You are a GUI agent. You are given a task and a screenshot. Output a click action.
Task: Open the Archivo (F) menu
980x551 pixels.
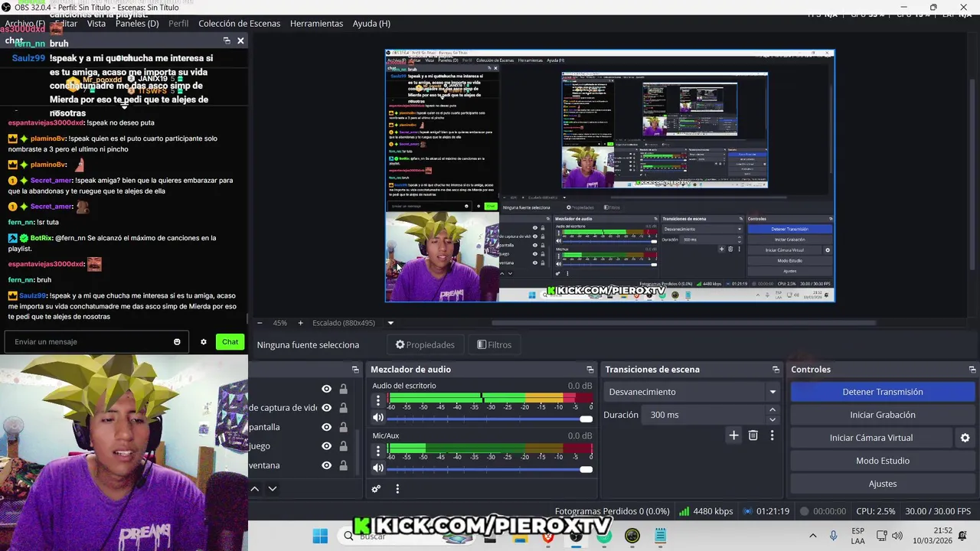tap(24, 24)
